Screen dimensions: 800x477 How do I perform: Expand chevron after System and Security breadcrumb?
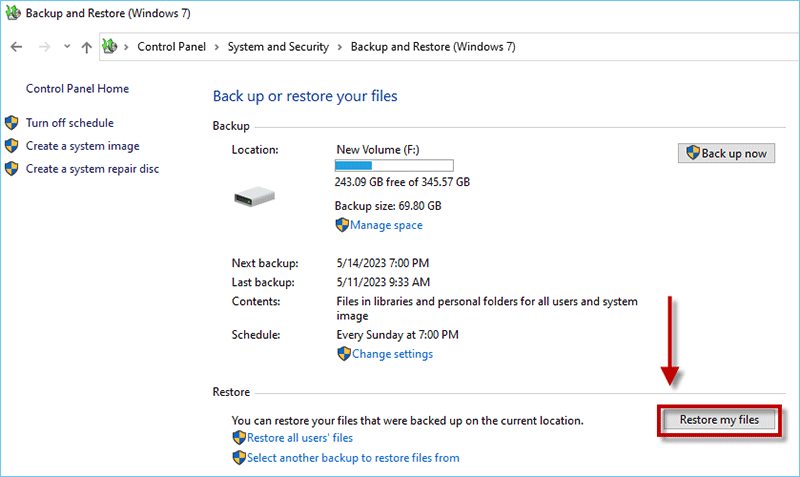(340, 47)
